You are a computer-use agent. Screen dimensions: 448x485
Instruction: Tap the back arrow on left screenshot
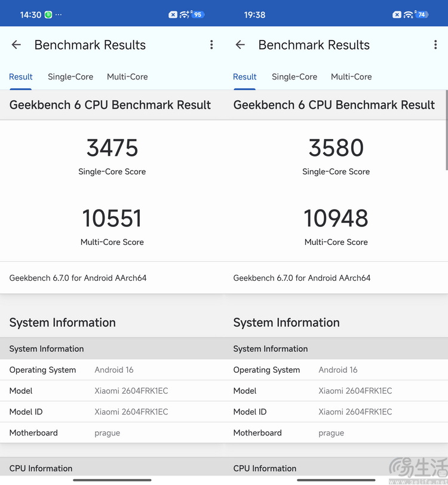point(16,45)
